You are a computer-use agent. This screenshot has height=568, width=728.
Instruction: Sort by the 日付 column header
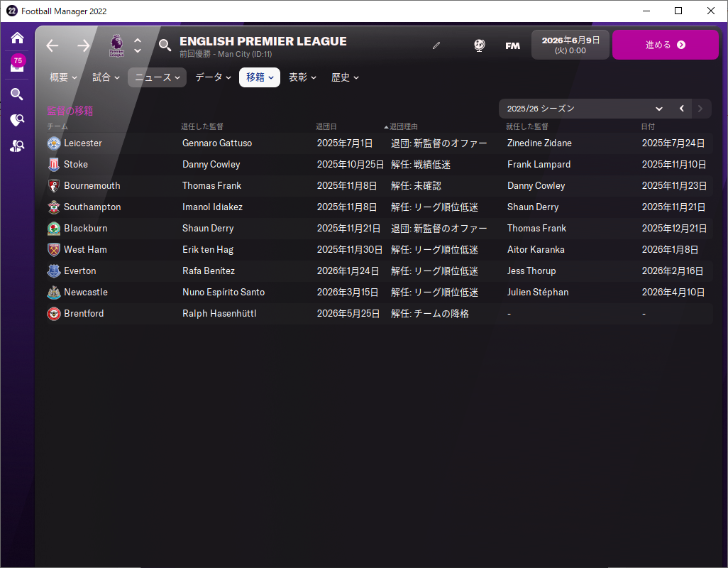pyautogui.click(x=648, y=127)
